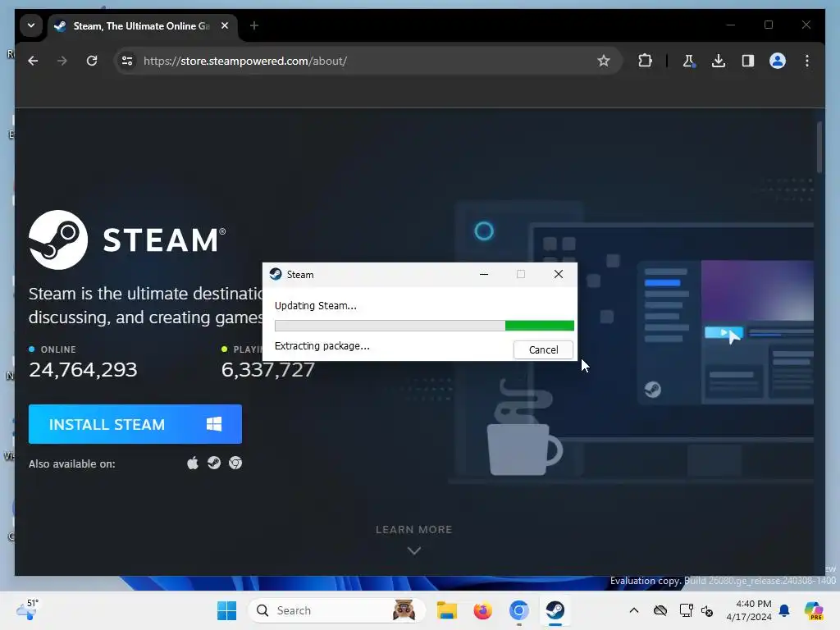Click the playing count 6,337,727
Screen dimensions: 840x630
click(268, 370)
